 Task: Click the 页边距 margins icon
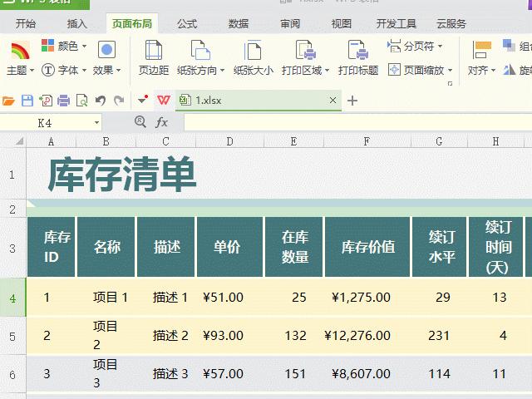(154, 50)
